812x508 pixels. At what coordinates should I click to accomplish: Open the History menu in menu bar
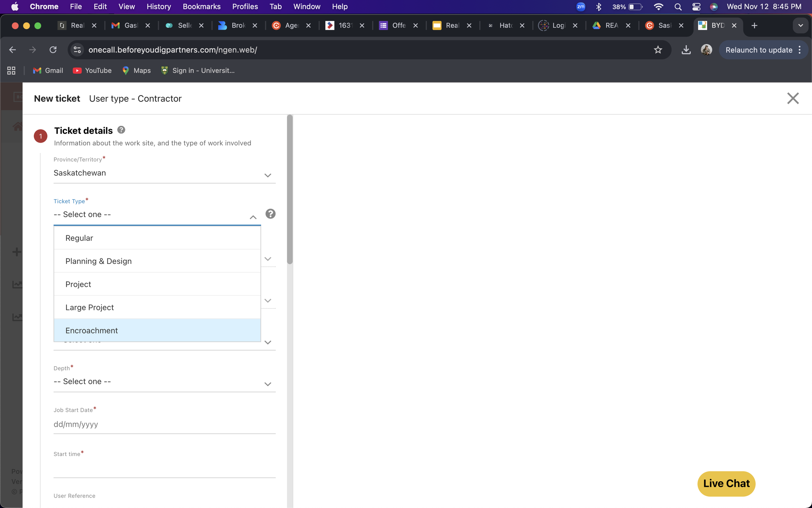point(159,7)
